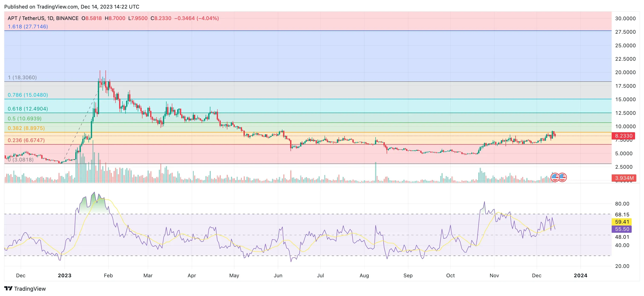This screenshot has height=296, width=644.
Task: Click the 0.5 (10.6939) Fibonacci label
Action: 24,118
